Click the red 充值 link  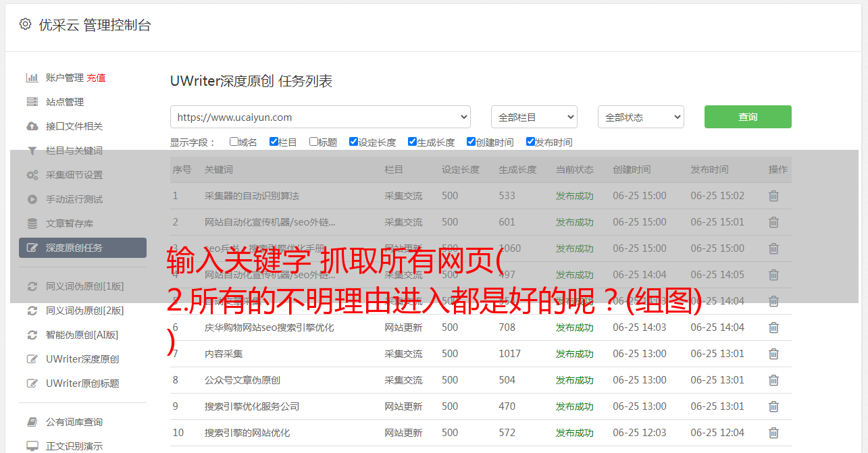[96, 78]
